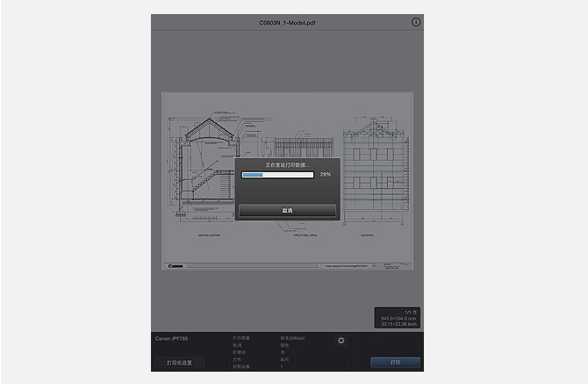588x384 pixels.
Task: Open print settings gear icon
Action: (341, 340)
